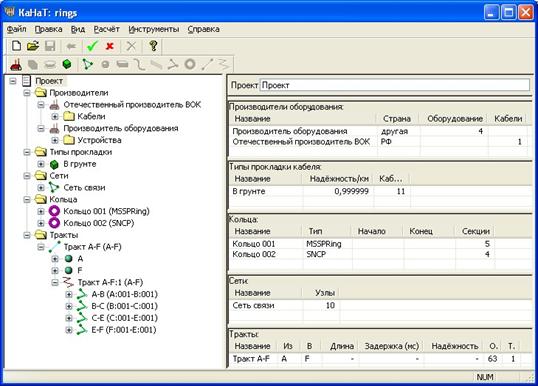Select Производитель оборудования tree item

tap(121, 128)
